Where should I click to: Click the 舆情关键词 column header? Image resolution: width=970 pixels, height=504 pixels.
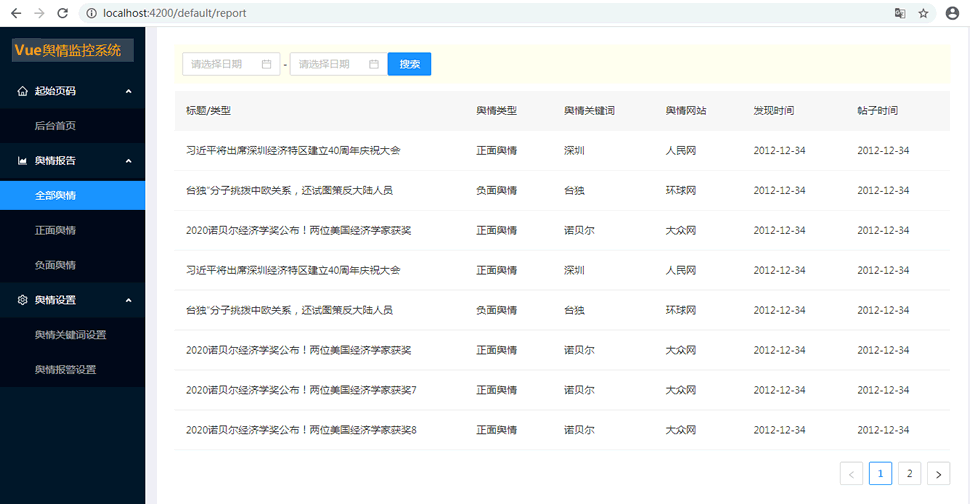(x=589, y=111)
